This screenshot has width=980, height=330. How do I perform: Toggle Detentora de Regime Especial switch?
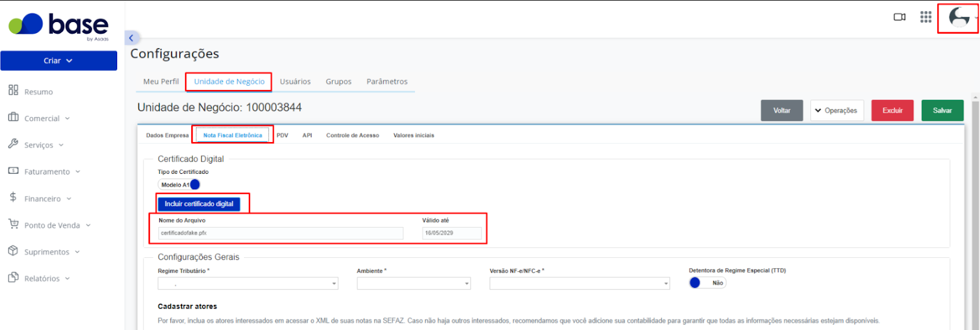coord(707,283)
